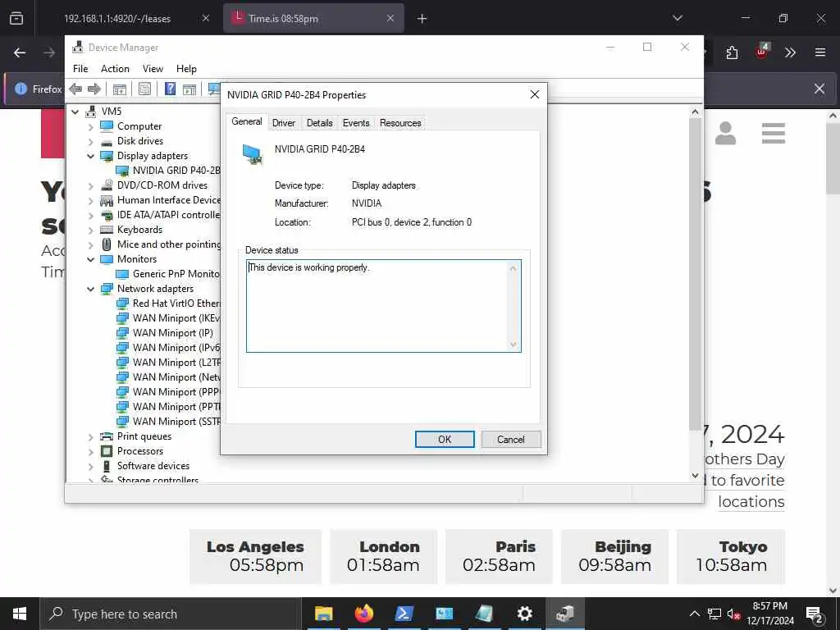Screen dimensions: 840x630
Task: Switch to the Driver tab
Action: click(283, 123)
